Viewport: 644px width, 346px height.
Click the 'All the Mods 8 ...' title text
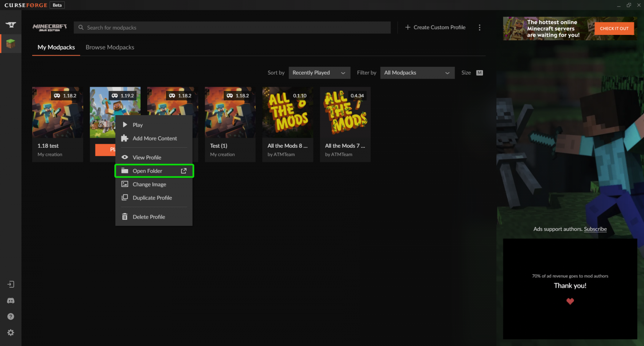(287, 146)
